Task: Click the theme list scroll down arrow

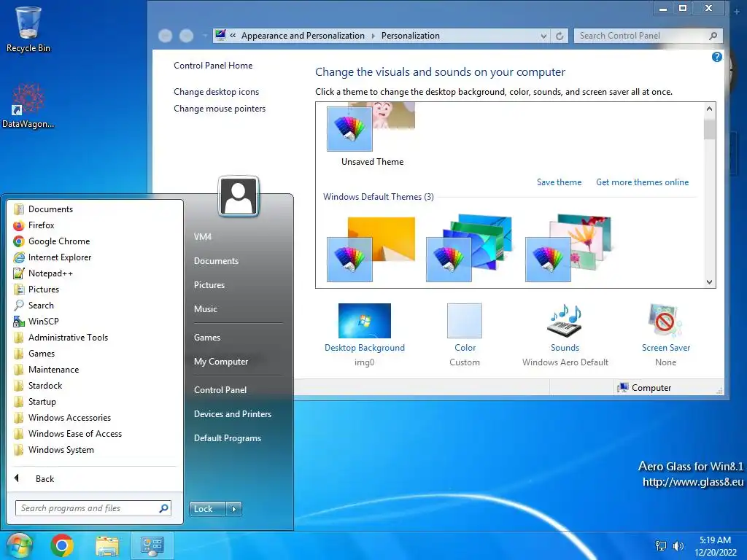Action: [x=709, y=282]
